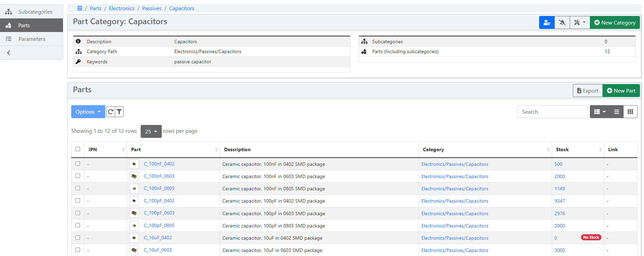Collapse the sidebar with left chevron
The image size is (644, 256).
[9, 53]
